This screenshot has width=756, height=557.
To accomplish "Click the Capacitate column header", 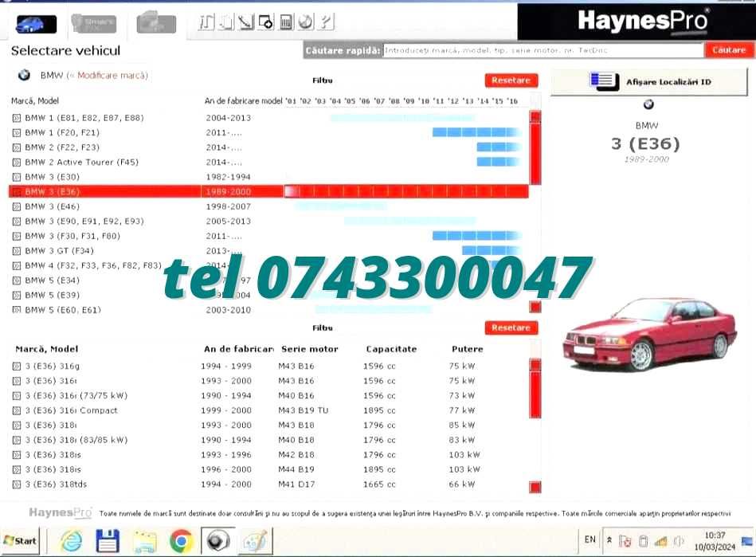I will [x=391, y=349].
